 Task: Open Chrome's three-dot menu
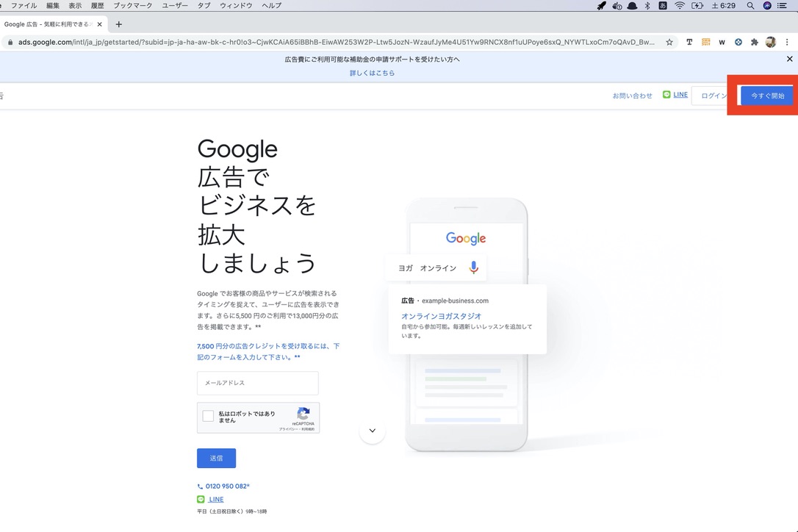787,43
